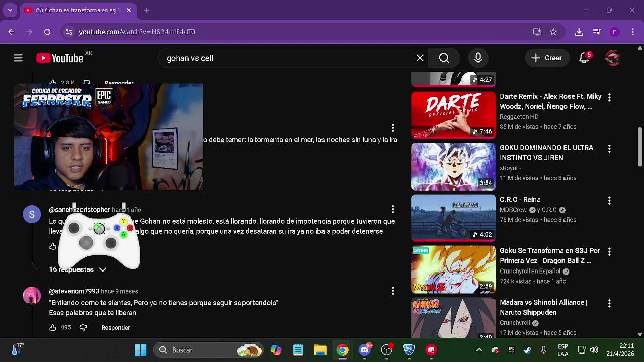Install app icon in address bar

537,32
